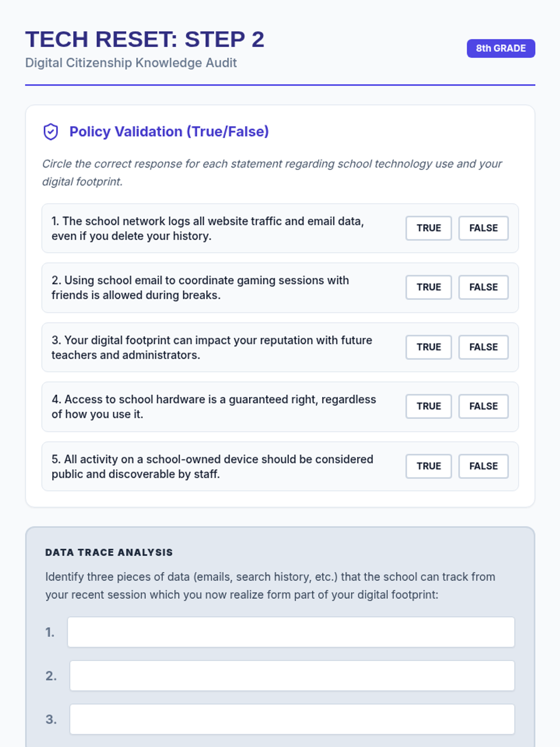Click the 8th GRADE badge
The height and width of the screenshot is (747, 560).
coord(501,49)
